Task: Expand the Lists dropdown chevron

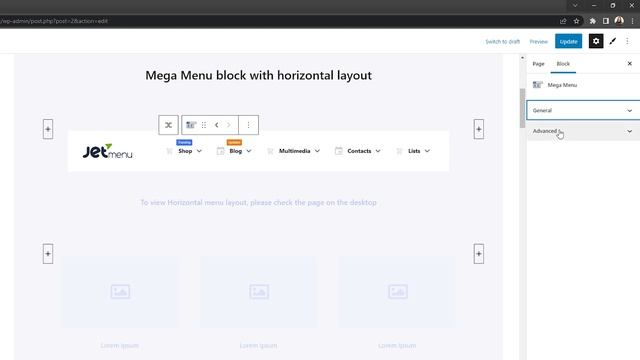Action: (x=427, y=151)
